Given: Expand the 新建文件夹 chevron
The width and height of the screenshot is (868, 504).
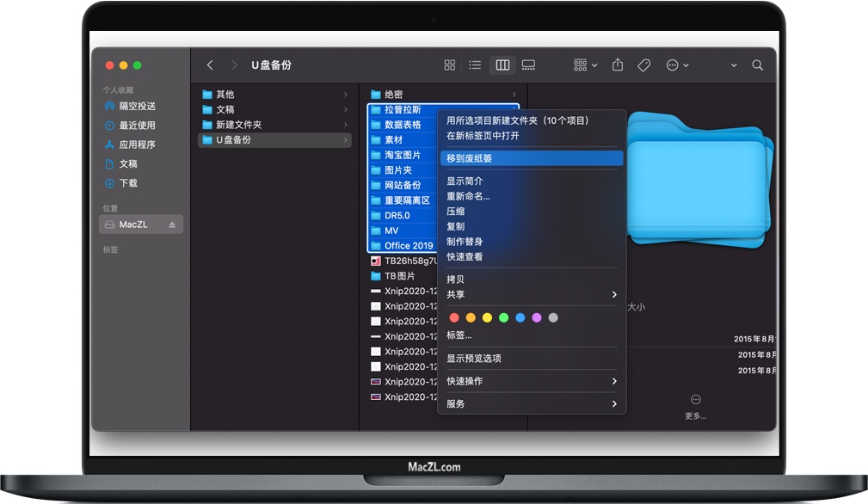Looking at the screenshot, I should point(346,125).
